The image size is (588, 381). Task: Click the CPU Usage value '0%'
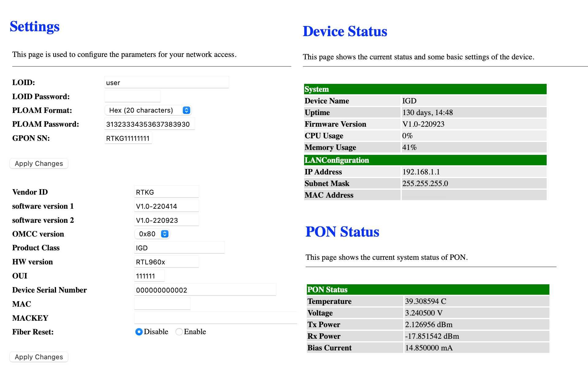407,136
